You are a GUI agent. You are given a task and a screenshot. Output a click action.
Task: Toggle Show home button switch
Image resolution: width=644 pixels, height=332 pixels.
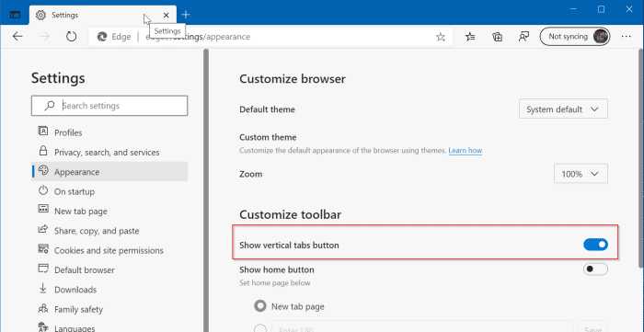point(595,269)
